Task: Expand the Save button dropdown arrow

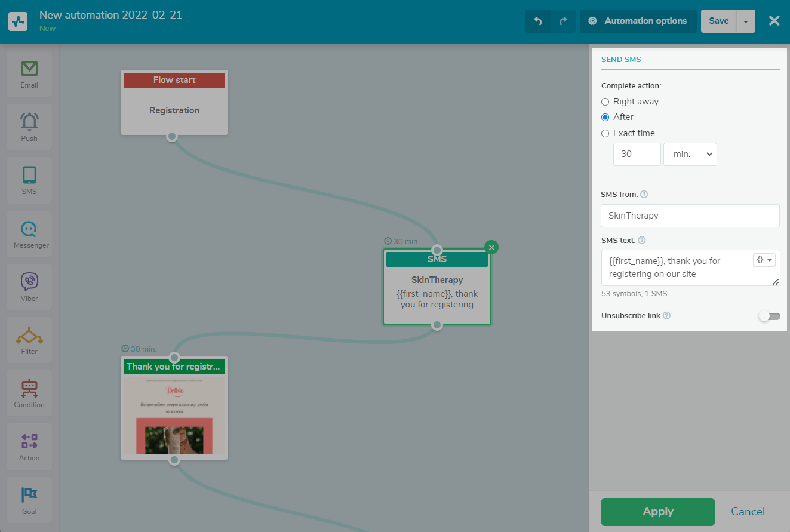Action: pos(745,21)
